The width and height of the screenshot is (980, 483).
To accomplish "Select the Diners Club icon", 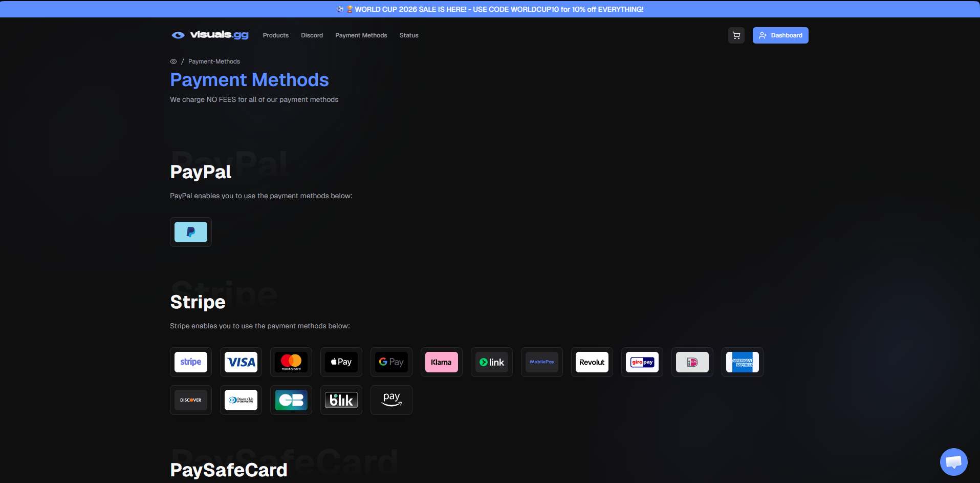I will pos(241,400).
